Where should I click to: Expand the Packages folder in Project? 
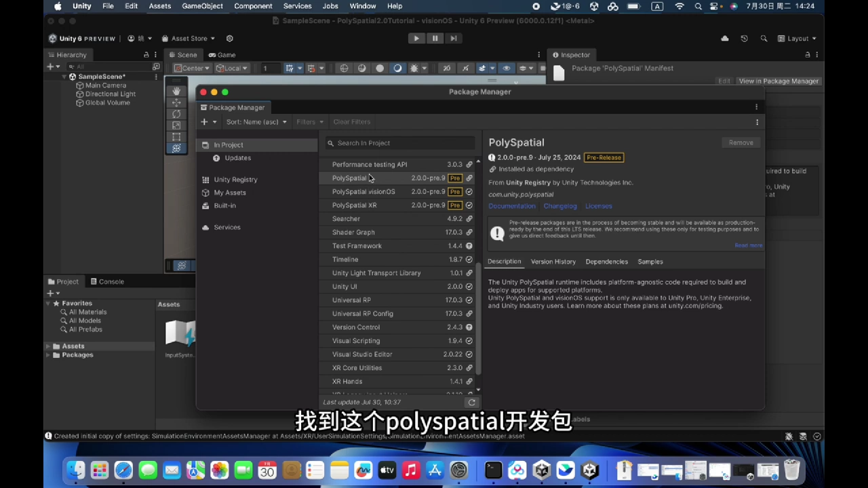[48, 355]
